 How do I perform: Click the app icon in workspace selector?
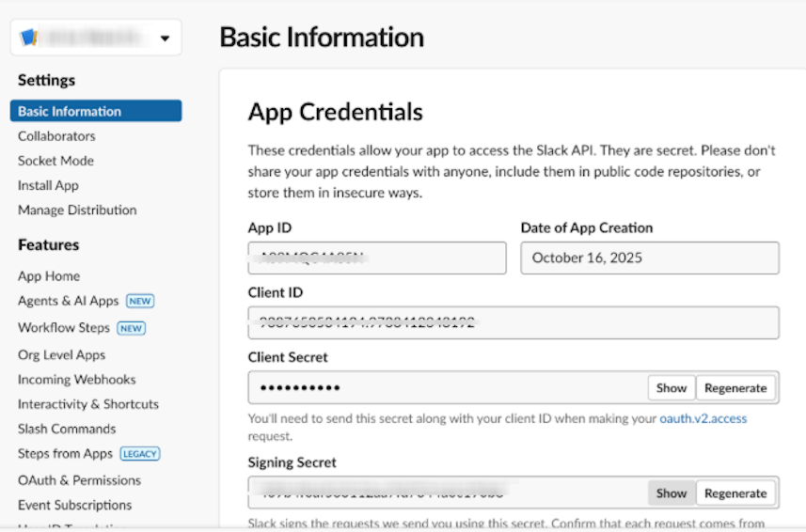tap(28, 38)
